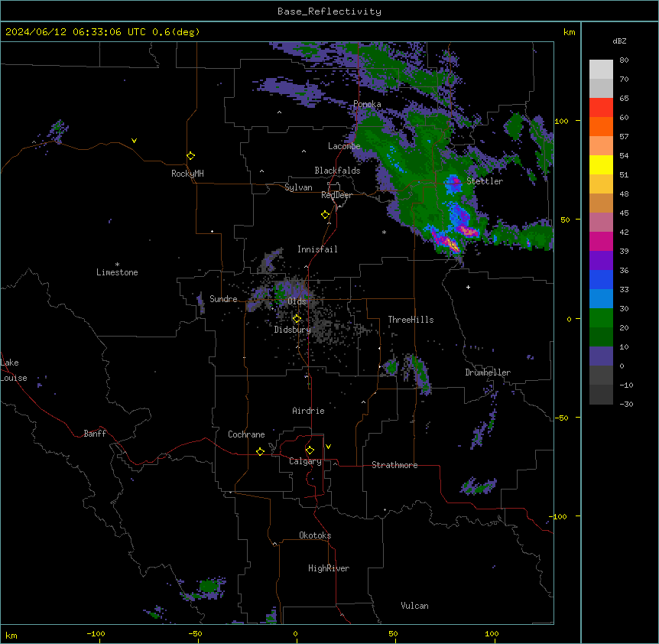This screenshot has width=659, height=644.
Task: Click the Sylvan label
Action: (298, 187)
